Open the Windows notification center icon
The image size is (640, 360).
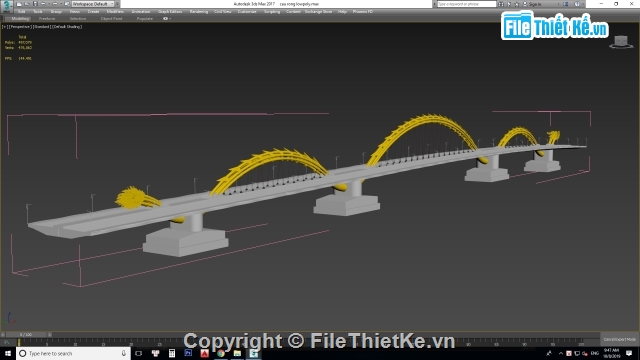click(629, 353)
